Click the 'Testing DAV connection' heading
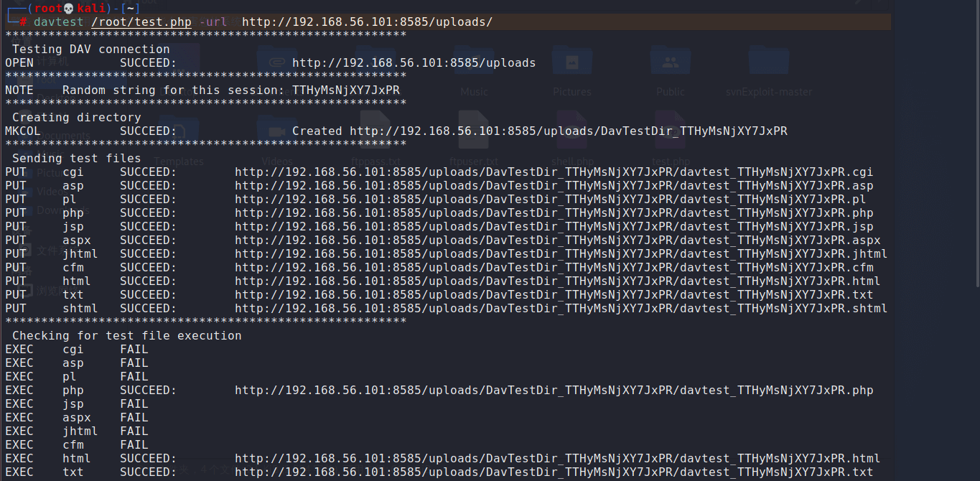The height and width of the screenshot is (481, 980). pos(91,50)
